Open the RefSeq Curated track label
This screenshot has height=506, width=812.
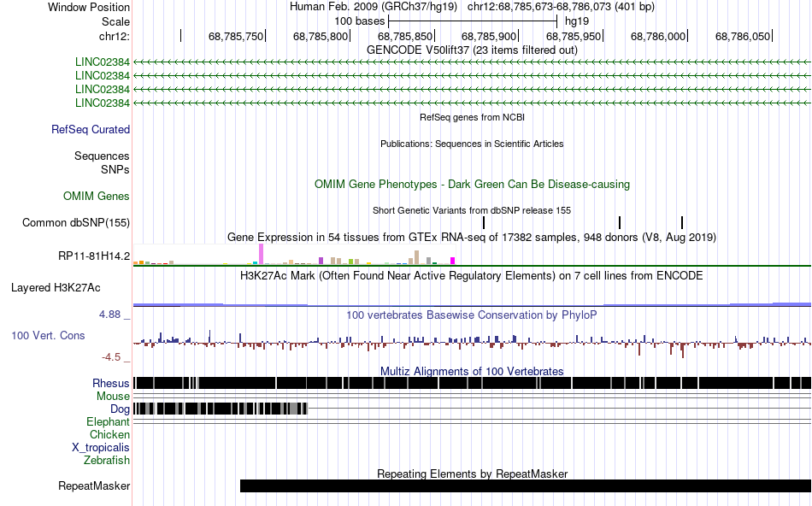pos(90,129)
